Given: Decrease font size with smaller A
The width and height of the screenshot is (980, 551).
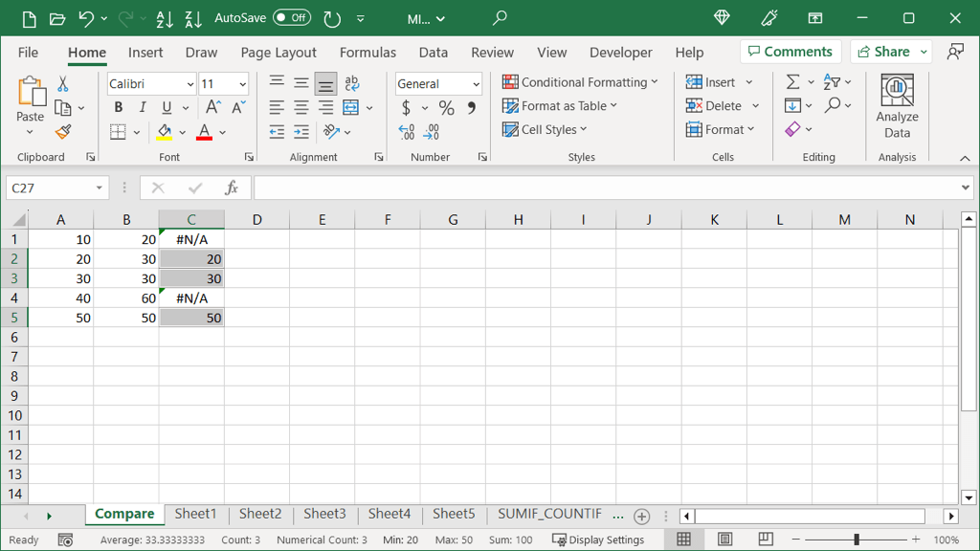Looking at the screenshot, I should [238, 107].
